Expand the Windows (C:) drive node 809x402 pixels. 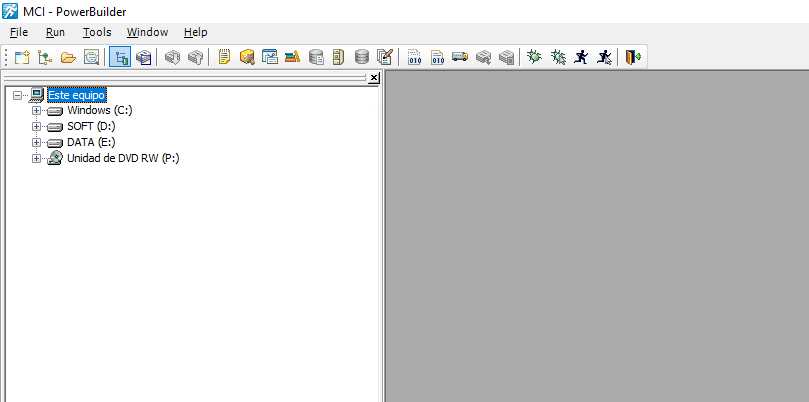click(x=37, y=111)
